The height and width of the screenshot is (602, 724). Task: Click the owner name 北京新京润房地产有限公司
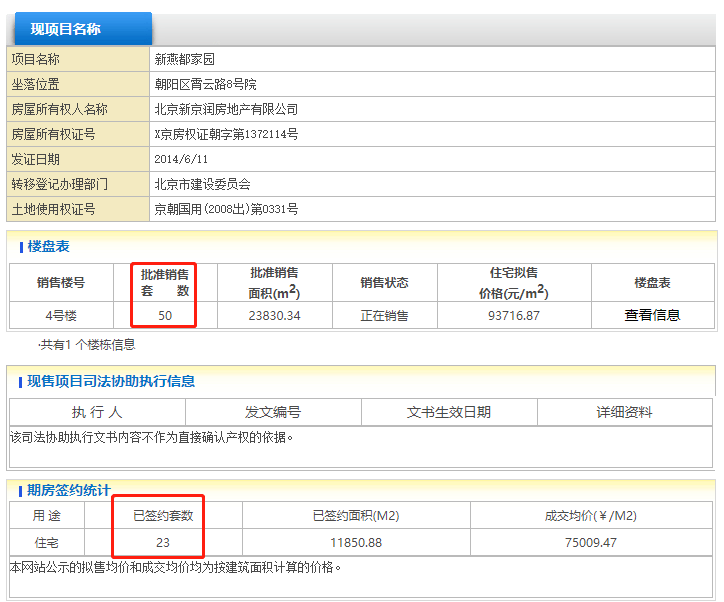tap(226, 109)
